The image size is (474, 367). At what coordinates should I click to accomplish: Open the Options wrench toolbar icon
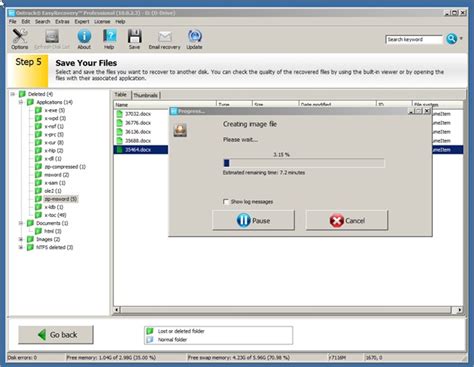pyautogui.click(x=20, y=36)
